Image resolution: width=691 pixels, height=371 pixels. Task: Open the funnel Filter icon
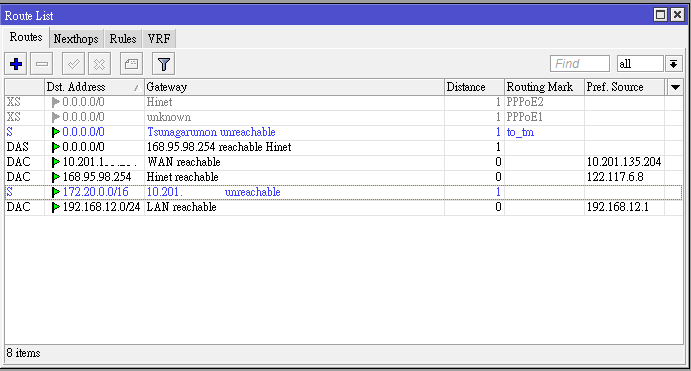pos(163,64)
